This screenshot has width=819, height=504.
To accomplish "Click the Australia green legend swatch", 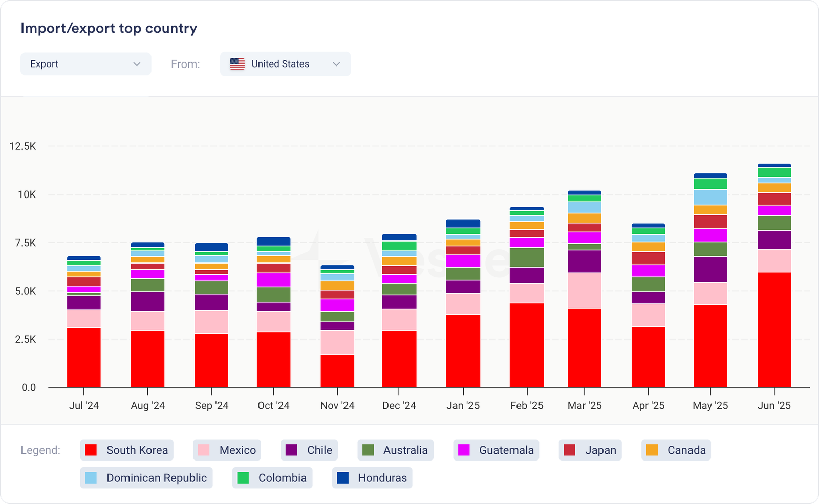I will (368, 450).
